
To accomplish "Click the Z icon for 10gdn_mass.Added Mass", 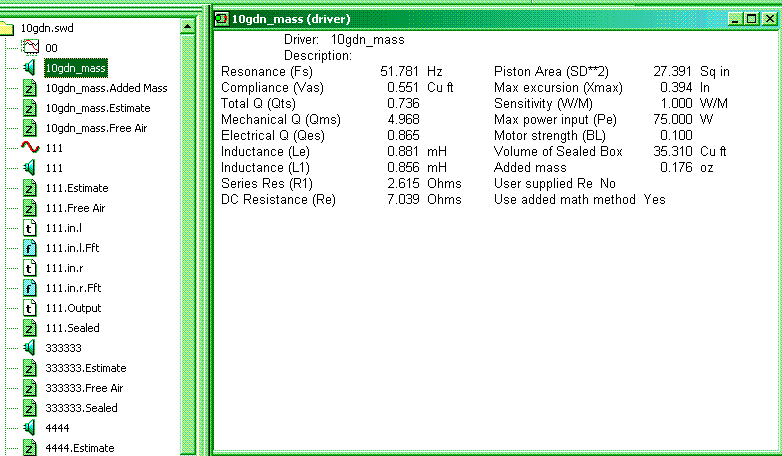I will click(30, 88).
